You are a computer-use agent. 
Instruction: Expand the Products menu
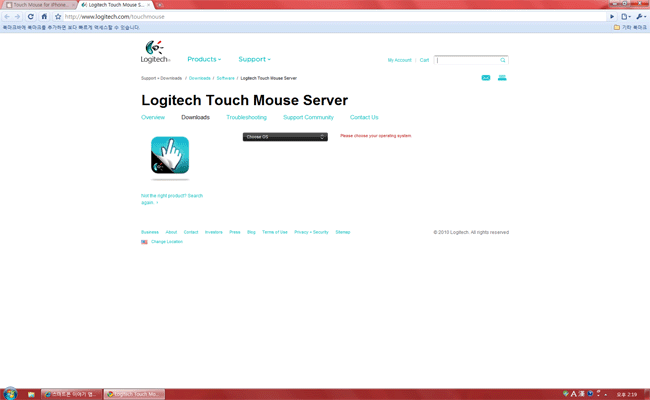(x=204, y=59)
